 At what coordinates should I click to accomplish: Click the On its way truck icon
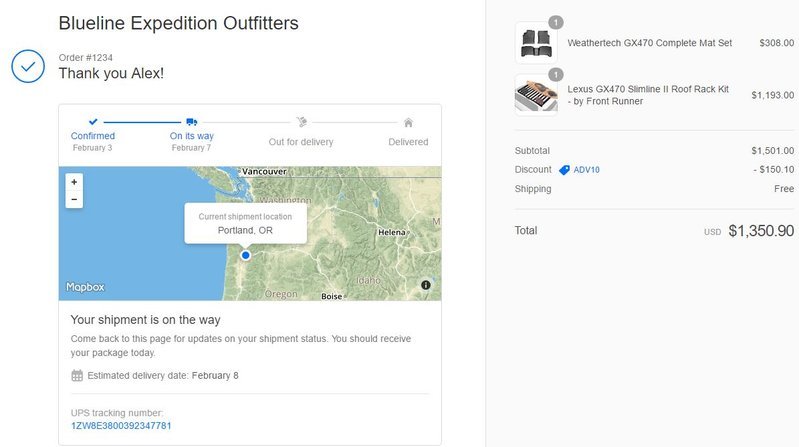tap(192, 122)
